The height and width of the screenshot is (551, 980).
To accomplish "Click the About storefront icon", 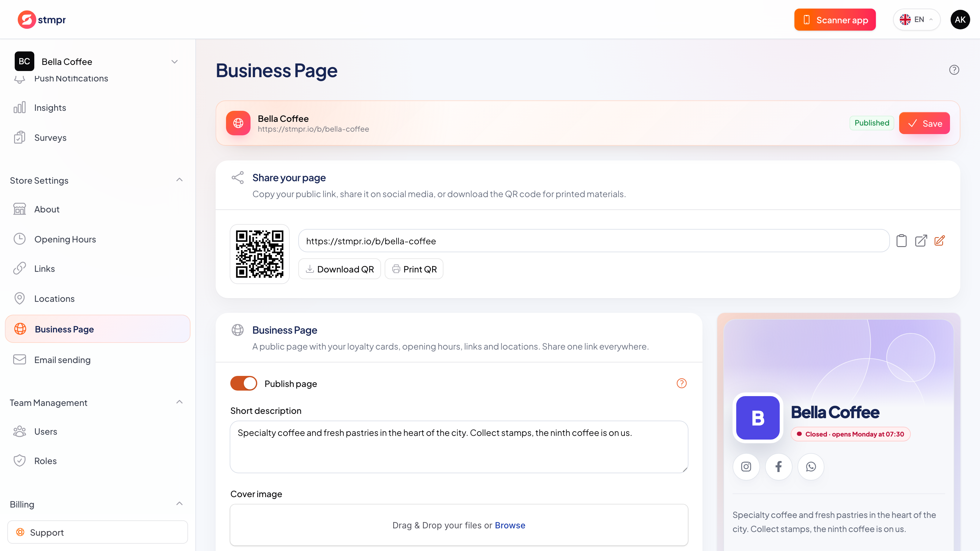I will click(19, 209).
